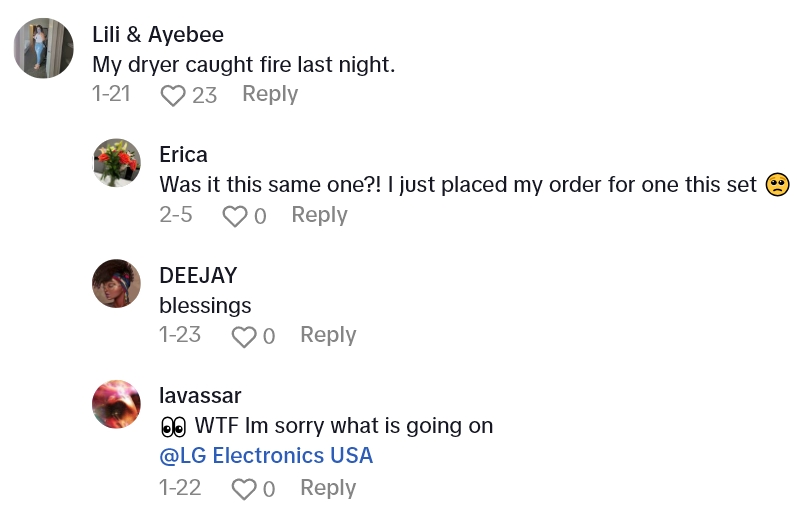Viewport: 797px width, 516px height.
Task: Open Erica's flower profile picture
Action: [116, 163]
